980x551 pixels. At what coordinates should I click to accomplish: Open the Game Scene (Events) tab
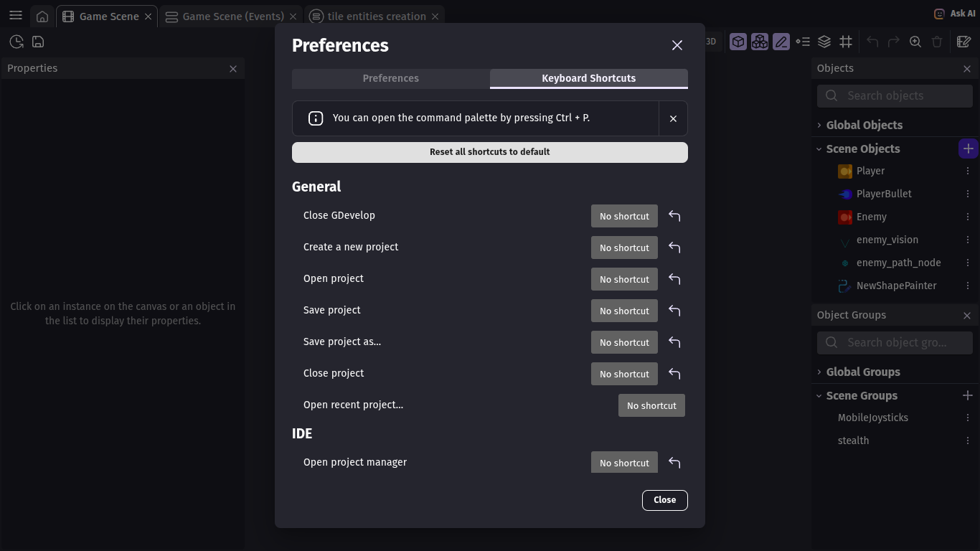coord(232,17)
